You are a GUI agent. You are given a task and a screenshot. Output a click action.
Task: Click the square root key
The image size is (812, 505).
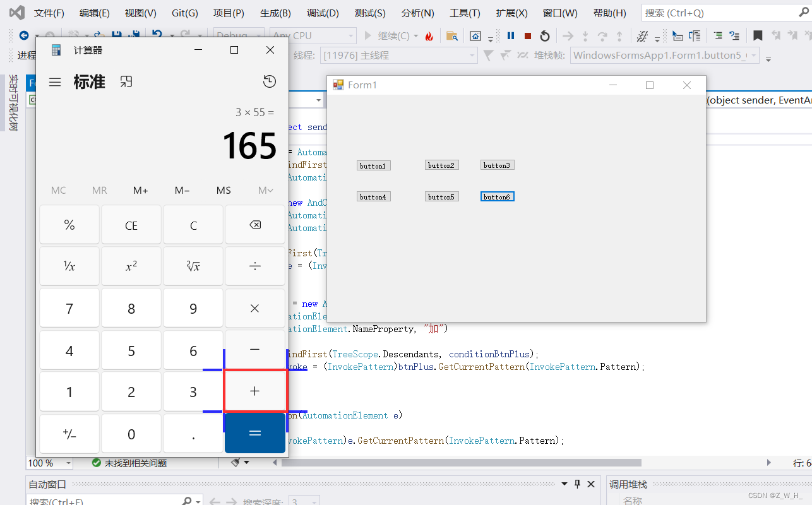(x=193, y=266)
